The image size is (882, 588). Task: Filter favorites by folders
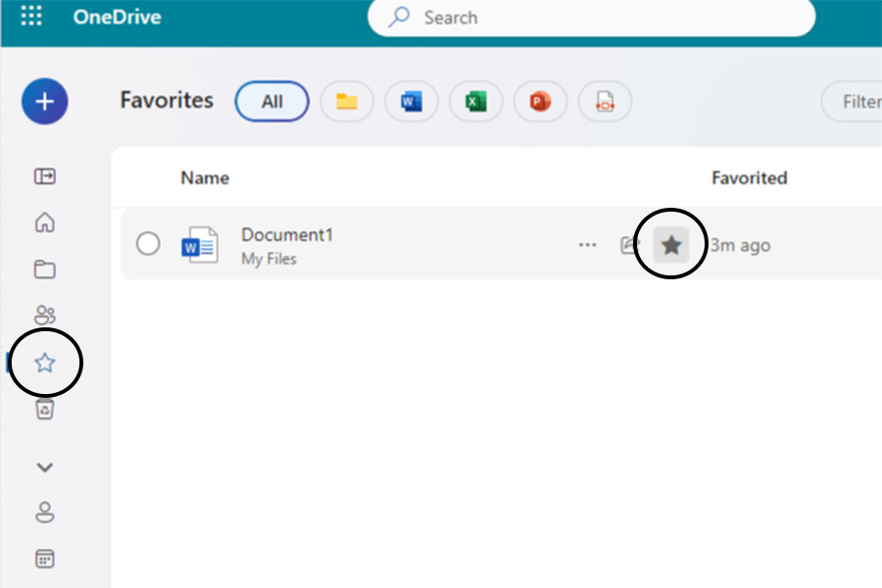click(x=347, y=101)
